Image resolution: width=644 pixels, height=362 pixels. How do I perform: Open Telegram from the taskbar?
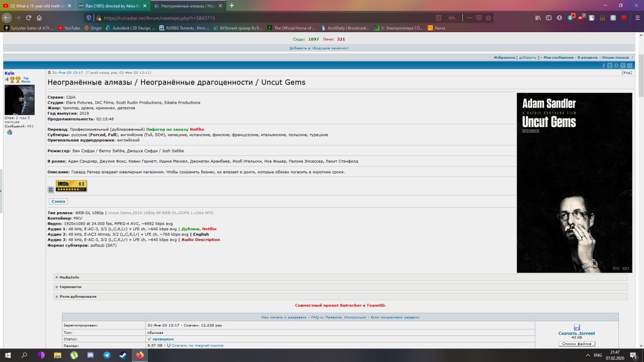click(x=107, y=355)
